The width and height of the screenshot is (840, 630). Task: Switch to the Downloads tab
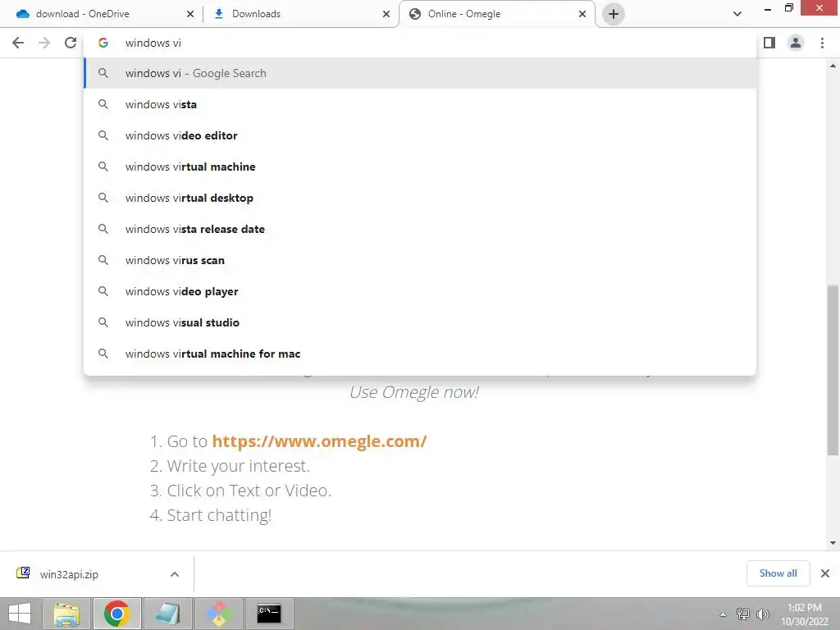(301, 14)
